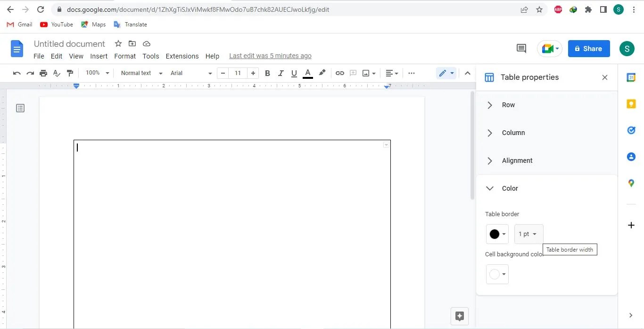Viewport: 644px width, 329px height.
Task: Open the table border color picker
Action: (x=497, y=234)
